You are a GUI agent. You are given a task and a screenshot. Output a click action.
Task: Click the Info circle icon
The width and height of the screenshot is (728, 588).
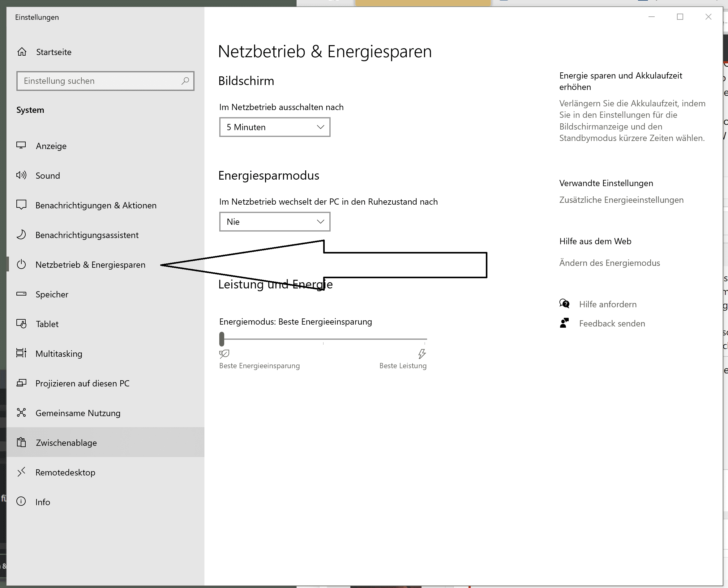(21, 502)
